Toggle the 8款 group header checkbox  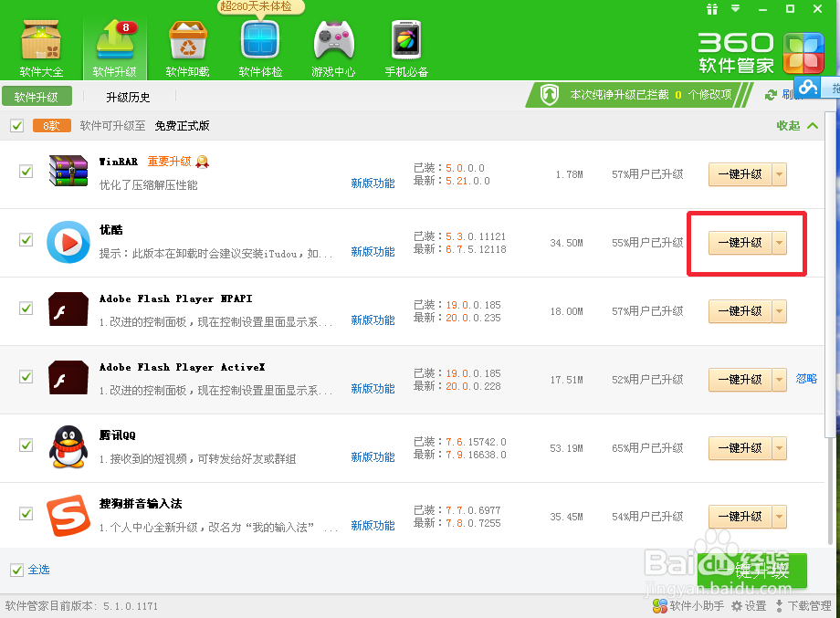click(17, 126)
